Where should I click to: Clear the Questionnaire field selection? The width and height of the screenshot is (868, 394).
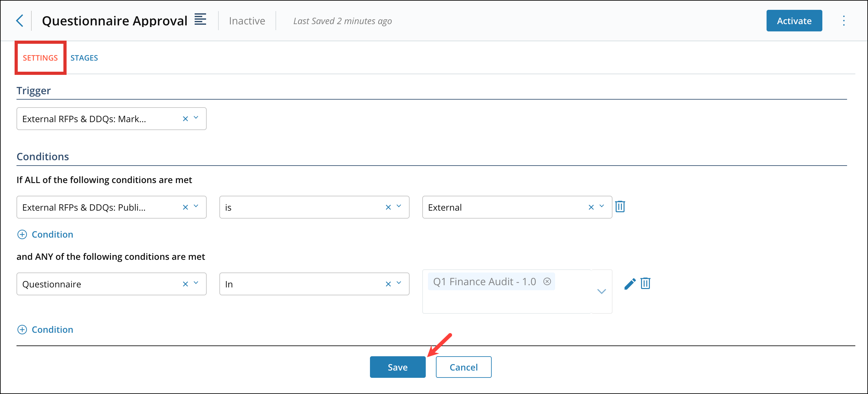coord(185,284)
